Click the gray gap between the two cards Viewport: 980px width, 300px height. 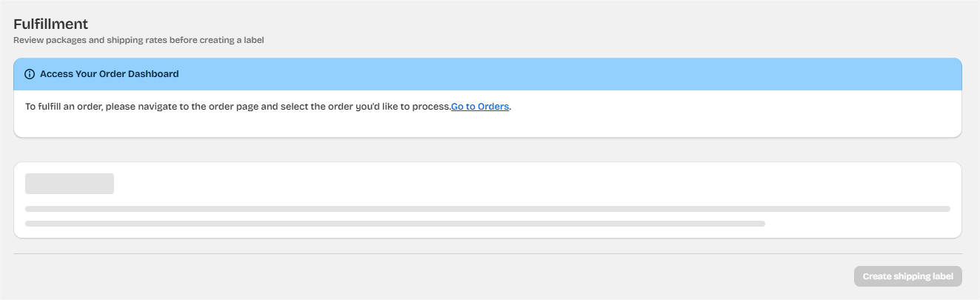(487, 150)
